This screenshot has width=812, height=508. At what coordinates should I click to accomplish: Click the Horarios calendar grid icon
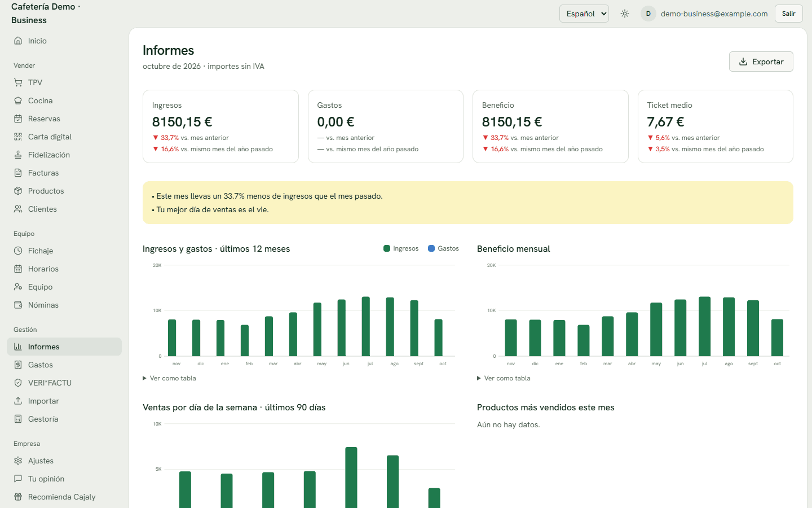[18, 269]
